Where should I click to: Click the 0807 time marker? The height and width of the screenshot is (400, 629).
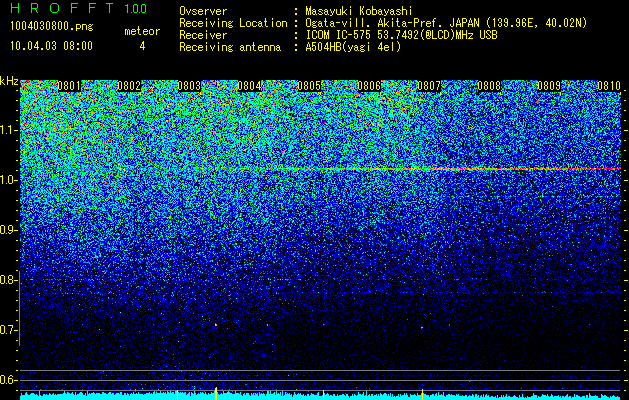point(429,86)
